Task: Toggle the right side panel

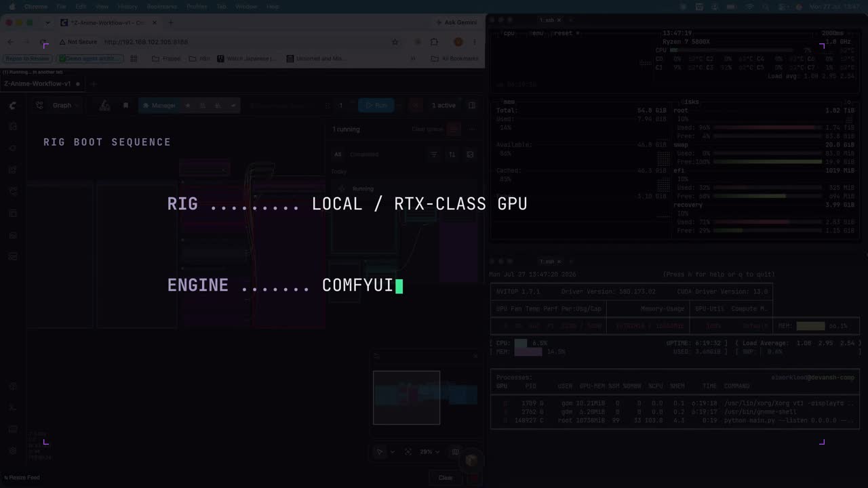Action: point(472,105)
